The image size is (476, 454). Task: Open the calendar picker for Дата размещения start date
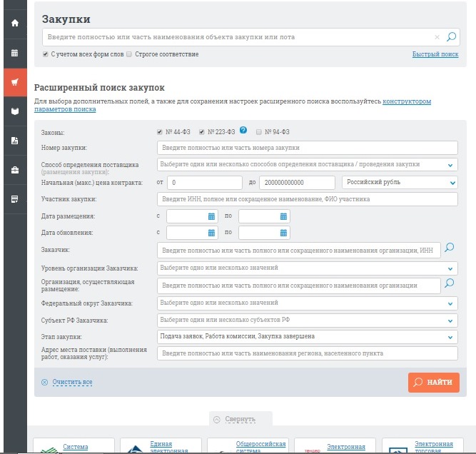click(x=212, y=216)
